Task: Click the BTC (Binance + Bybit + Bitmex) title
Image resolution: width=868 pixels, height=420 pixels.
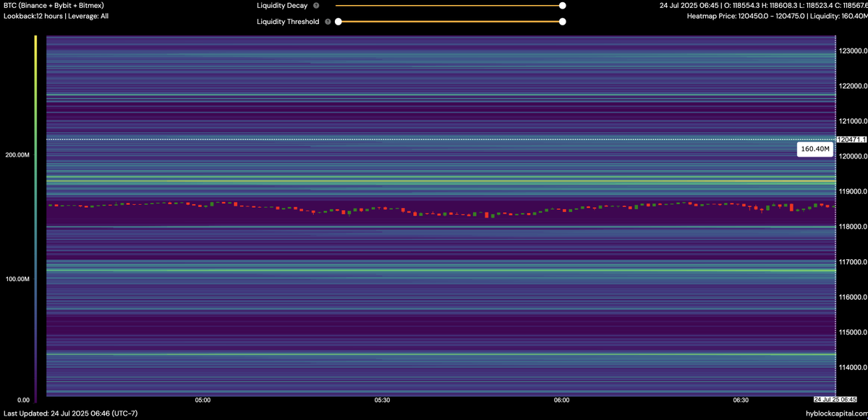Action: click(54, 6)
